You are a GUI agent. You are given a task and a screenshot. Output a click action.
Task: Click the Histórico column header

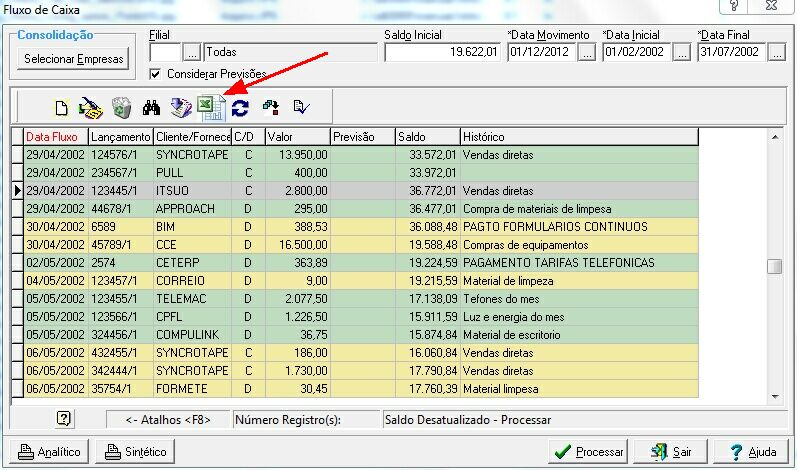(579, 137)
